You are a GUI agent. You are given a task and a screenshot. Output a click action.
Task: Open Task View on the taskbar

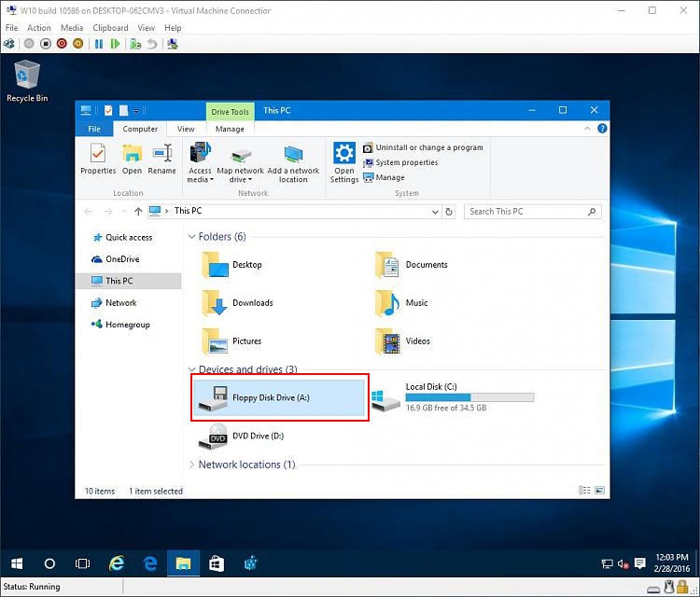tap(82, 564)
